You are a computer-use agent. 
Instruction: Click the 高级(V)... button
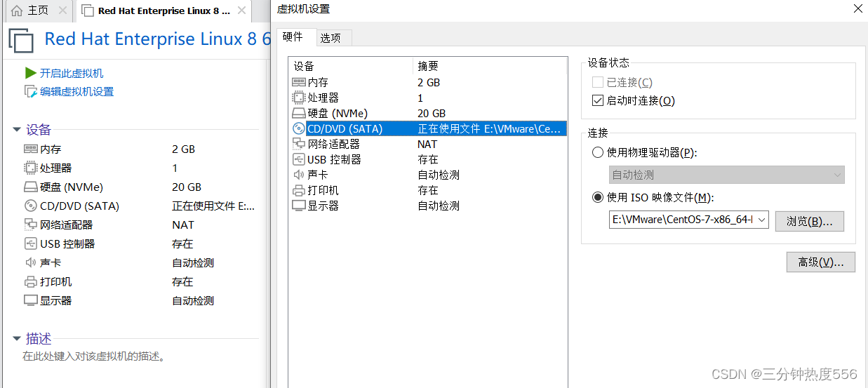tap(820, 262)
